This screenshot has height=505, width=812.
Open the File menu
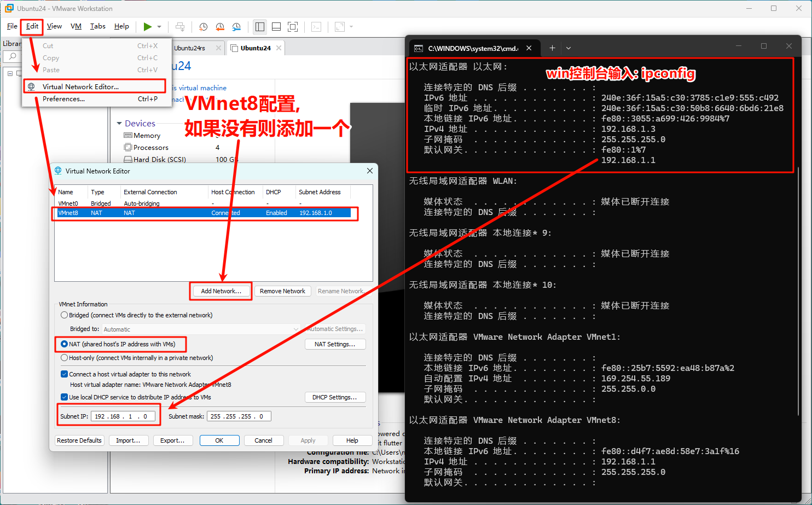[x=12, y=26]
